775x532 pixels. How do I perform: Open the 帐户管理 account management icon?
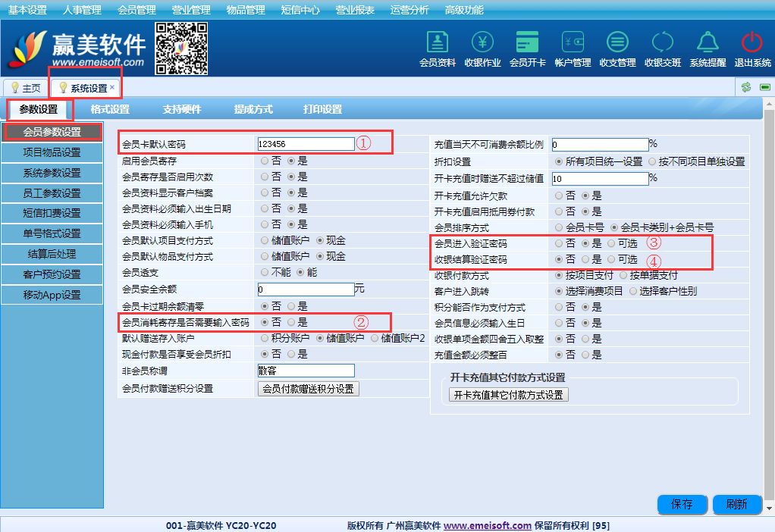pos(573,43)
